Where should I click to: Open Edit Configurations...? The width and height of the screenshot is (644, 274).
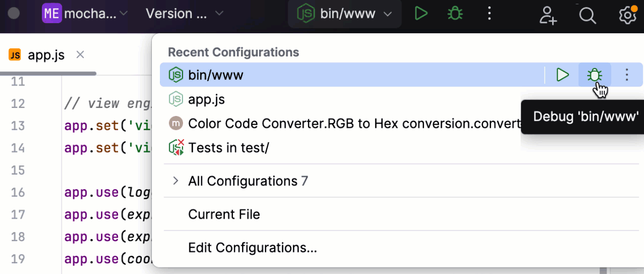pyautogui.click(x=252, y=248)
